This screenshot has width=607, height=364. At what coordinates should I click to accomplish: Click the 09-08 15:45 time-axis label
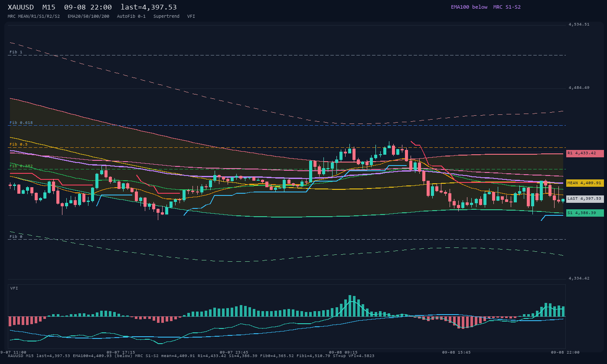click(x=456, y=352)
